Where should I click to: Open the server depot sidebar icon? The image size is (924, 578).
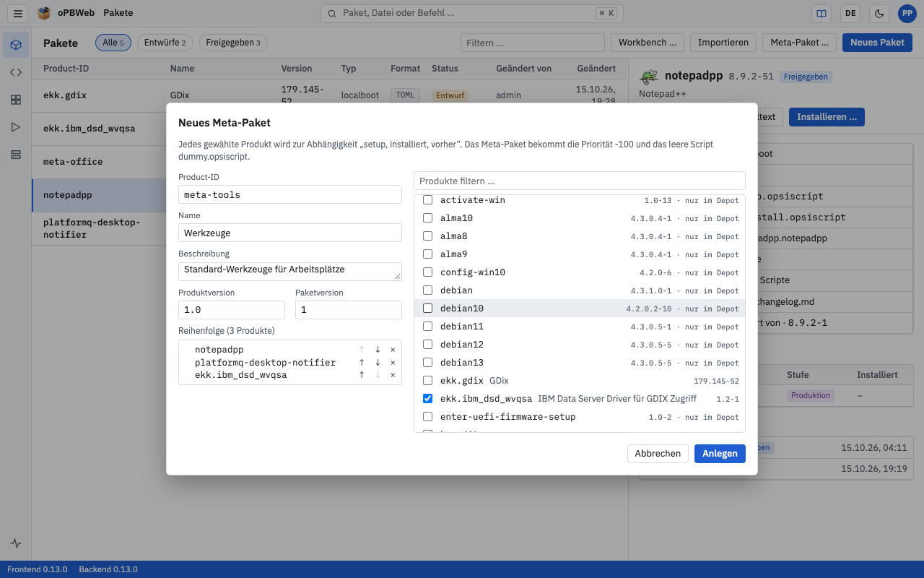coord(16,155)
